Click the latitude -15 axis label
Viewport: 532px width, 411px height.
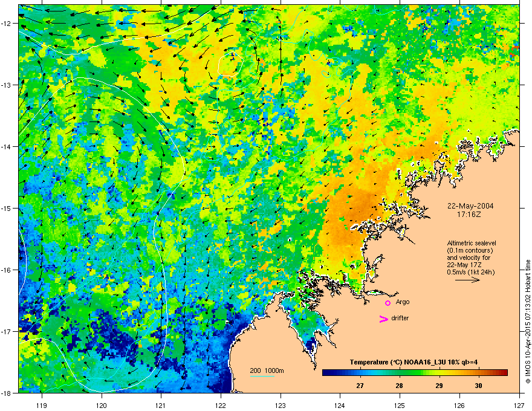tap(6, 208)
